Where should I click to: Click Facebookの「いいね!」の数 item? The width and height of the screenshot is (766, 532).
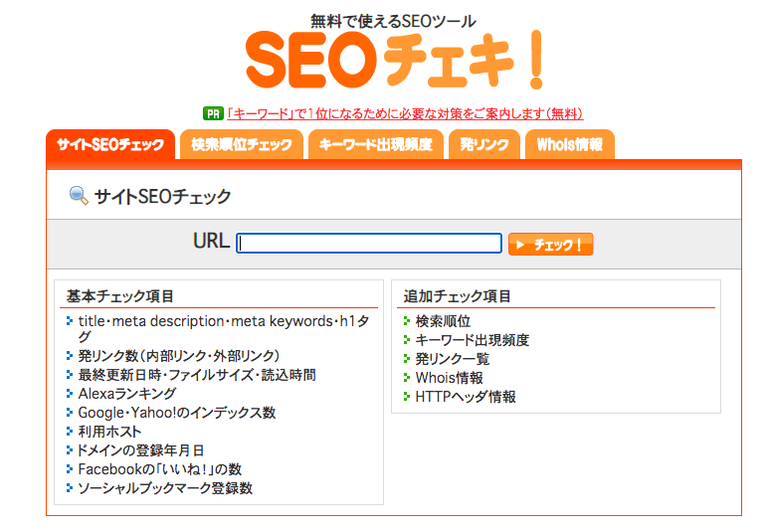160,469
